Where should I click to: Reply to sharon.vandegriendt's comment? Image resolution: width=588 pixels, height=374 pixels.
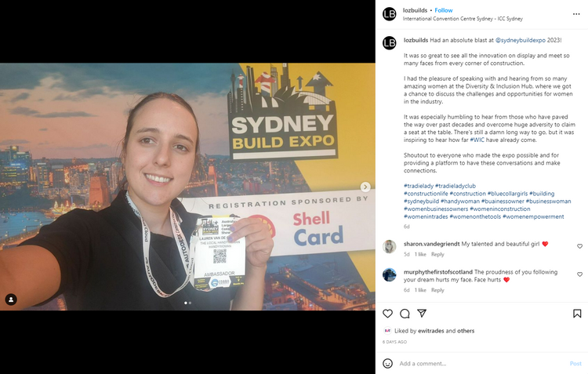[437, 254]
